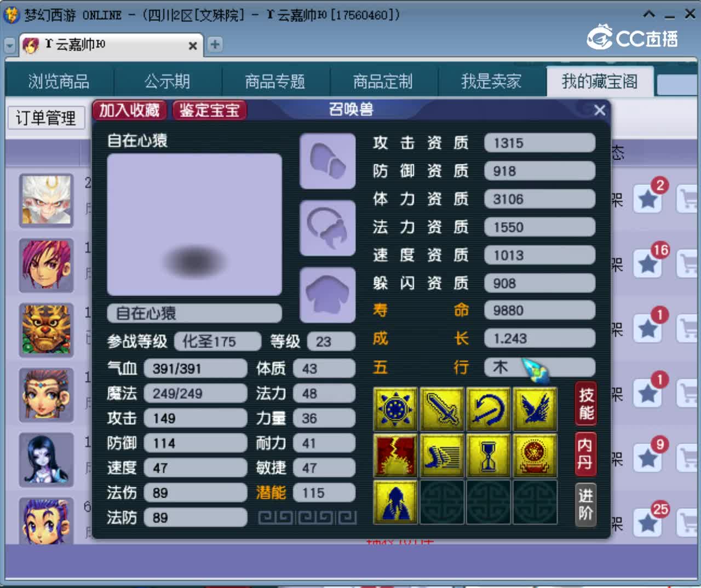Click the red lightning crack skill icon
This screenshot has width=701, height=588.
pyautogui.click(x=395, y=456)
